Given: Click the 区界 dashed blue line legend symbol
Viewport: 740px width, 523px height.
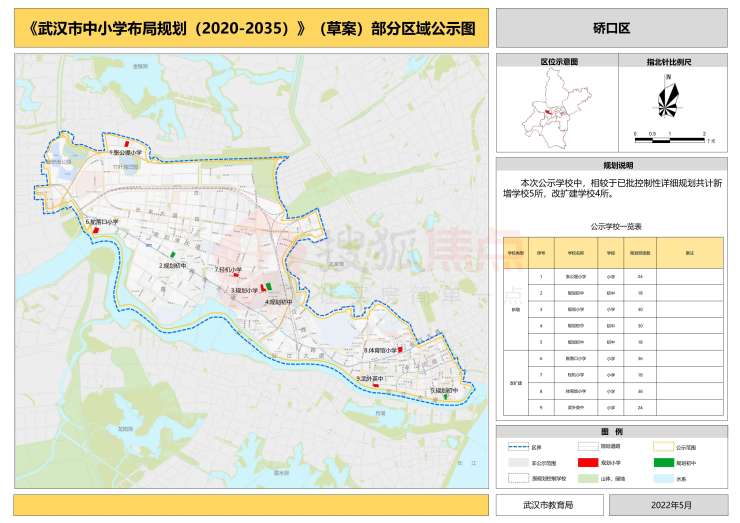Looking at the screenshot, I should (x=518, y=447).
